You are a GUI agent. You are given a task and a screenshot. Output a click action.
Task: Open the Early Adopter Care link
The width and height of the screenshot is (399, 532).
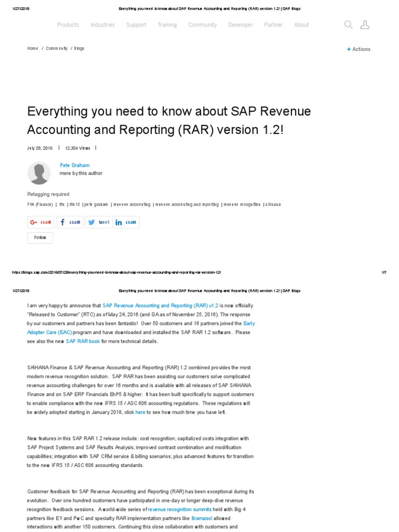[141, 328]
